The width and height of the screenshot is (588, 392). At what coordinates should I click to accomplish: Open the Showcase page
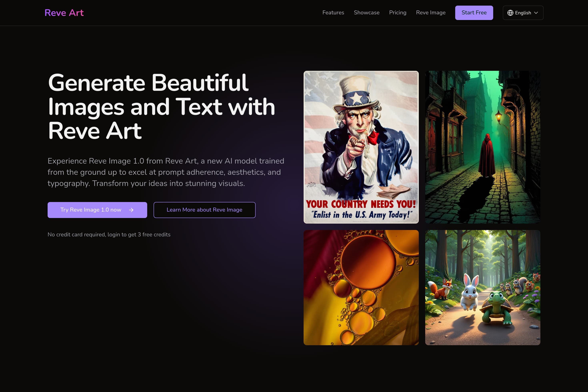[x=366, y=12]
